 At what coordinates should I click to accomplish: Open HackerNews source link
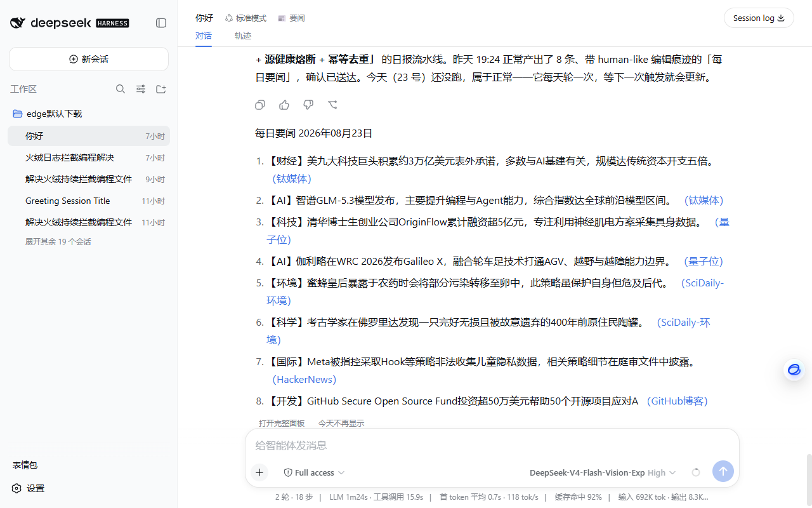coord(304,379)
